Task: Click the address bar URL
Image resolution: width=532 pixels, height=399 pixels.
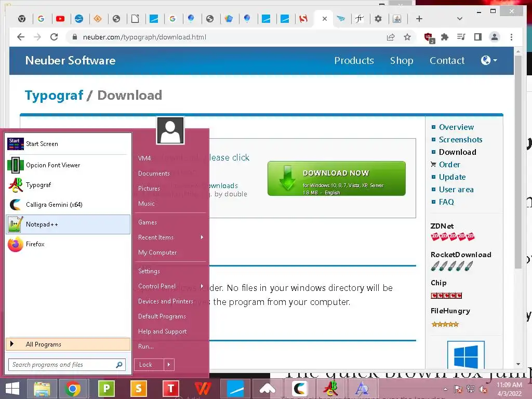Action: tap(144, 37)
